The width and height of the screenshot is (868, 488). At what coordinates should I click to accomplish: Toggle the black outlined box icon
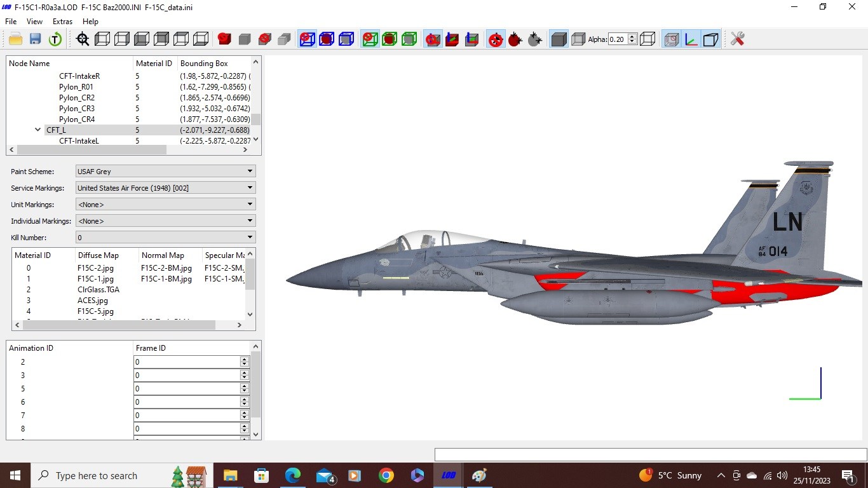pos(711,39)
